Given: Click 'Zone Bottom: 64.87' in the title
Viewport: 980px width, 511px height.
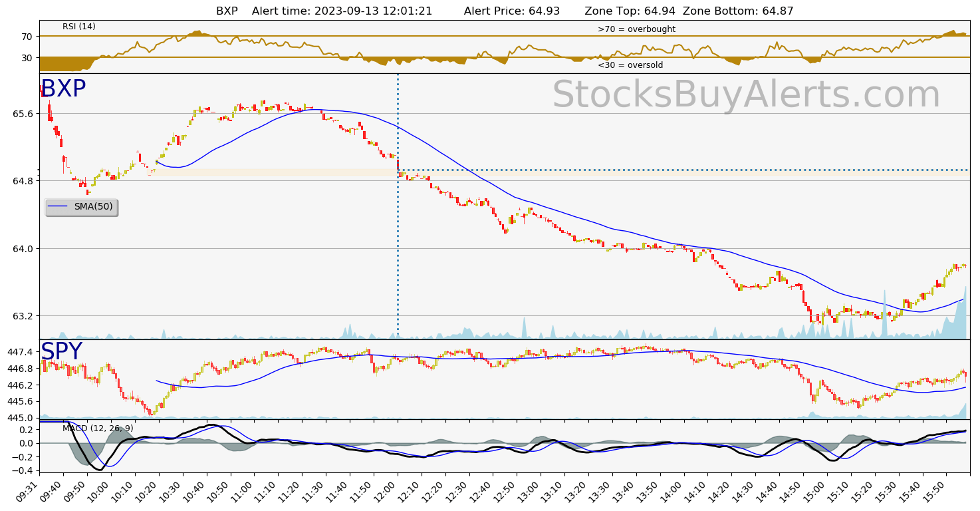Looking at the screenshot, I should 738,11.
